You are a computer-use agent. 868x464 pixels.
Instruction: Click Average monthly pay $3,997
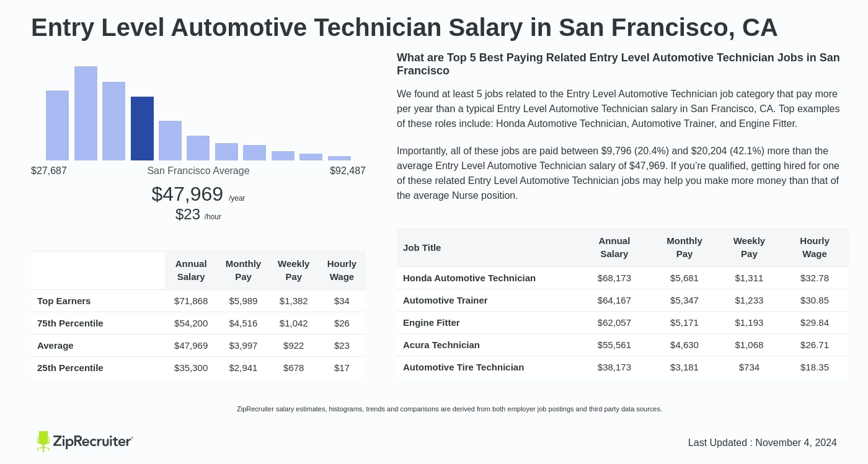coord(243,346)
